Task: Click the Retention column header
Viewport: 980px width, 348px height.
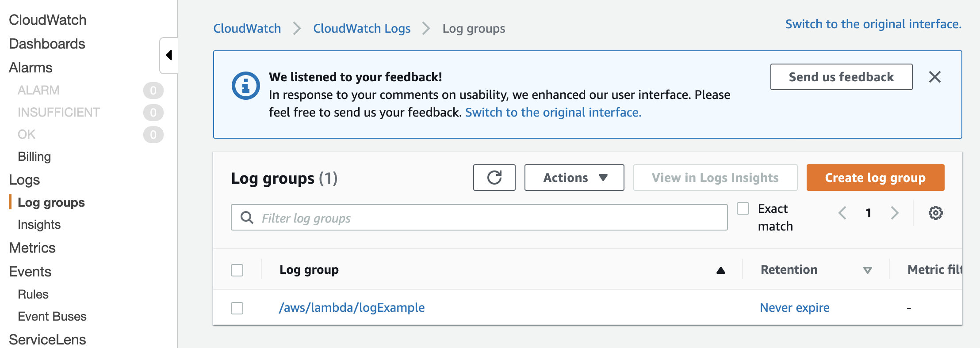Action: click(x=789, y=269)
